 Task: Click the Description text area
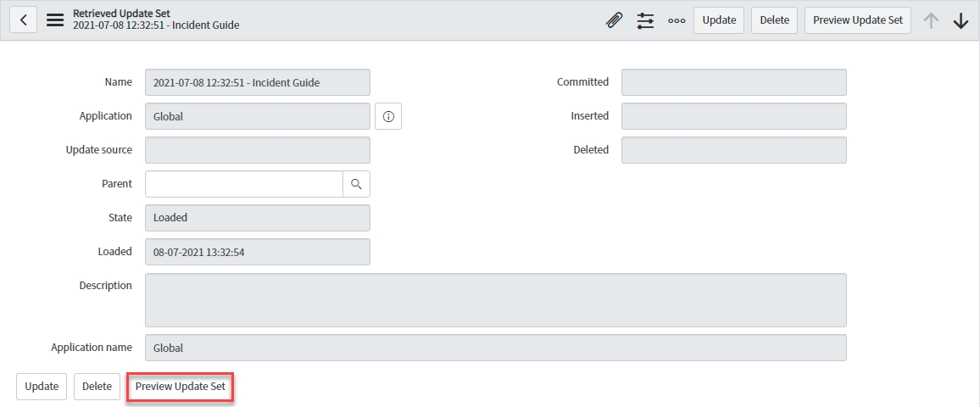tap(495, 300)
